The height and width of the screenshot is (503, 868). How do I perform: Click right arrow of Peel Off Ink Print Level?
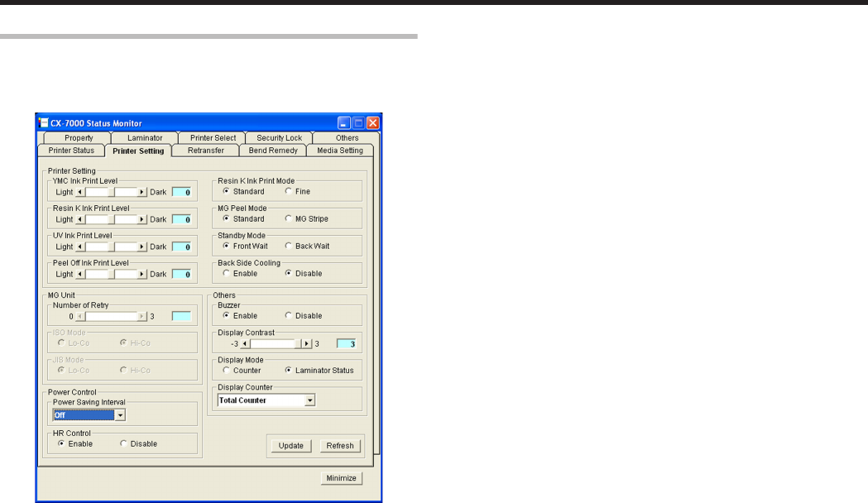coord(141,275)
